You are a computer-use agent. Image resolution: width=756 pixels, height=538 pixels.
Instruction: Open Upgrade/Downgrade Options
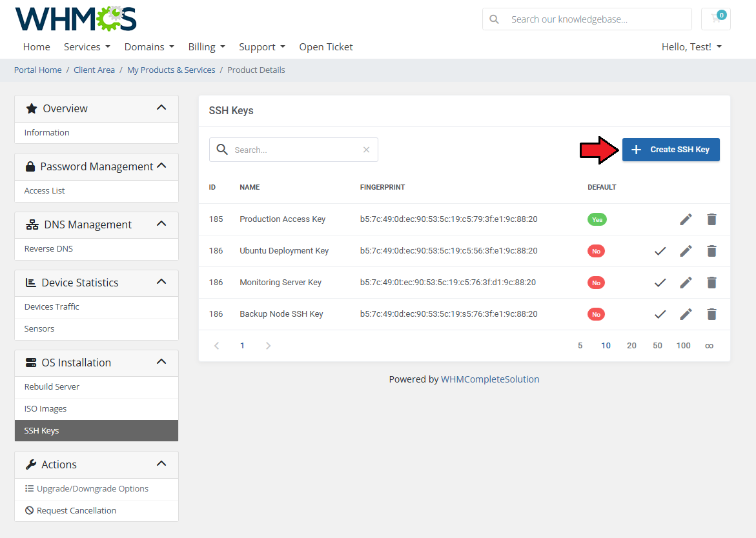[96, 489]
